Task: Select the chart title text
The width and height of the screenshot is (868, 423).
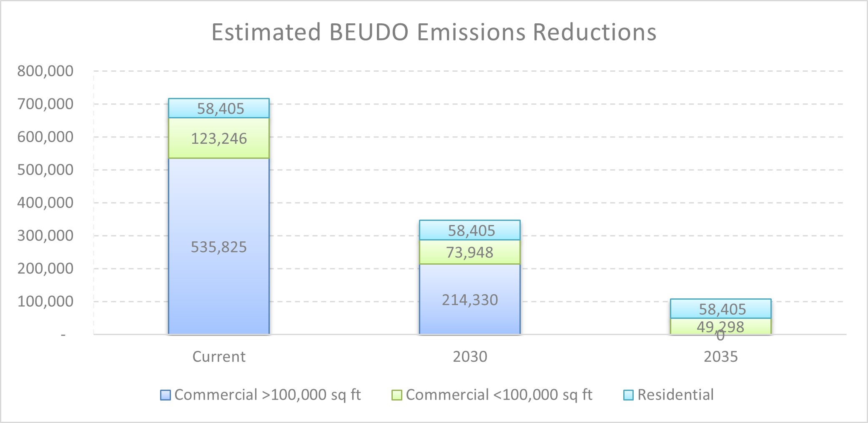Action: point(434,32)
